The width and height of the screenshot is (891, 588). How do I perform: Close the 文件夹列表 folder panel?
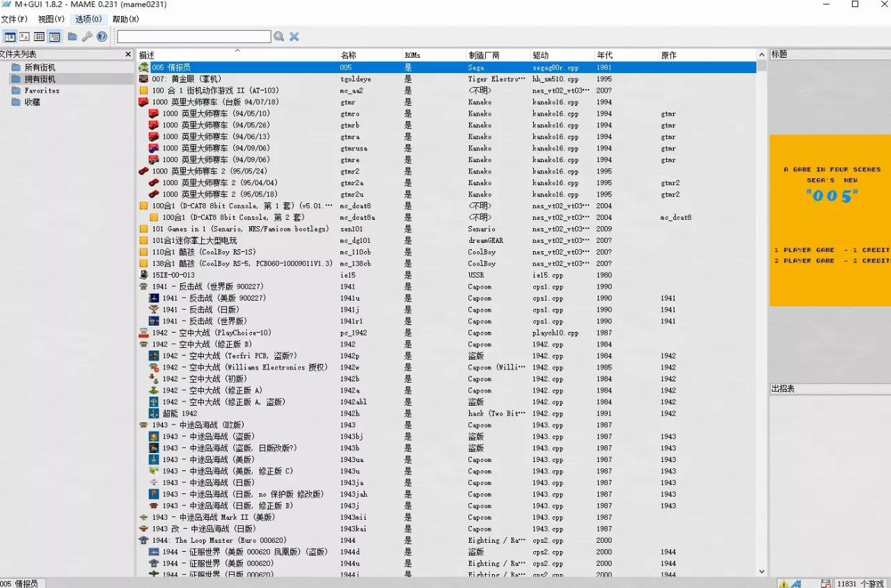click(x=128, y=54)
